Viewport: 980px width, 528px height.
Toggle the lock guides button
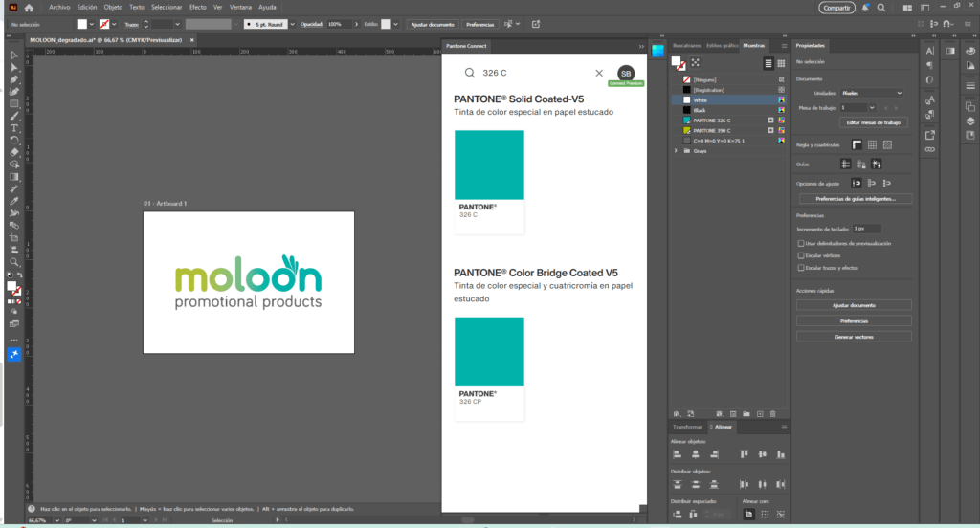861,165
